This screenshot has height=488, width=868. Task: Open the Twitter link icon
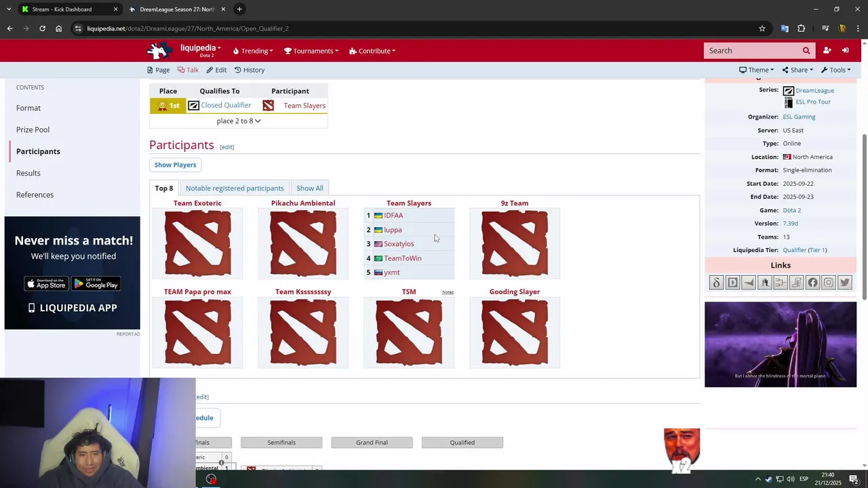(845, 283)
